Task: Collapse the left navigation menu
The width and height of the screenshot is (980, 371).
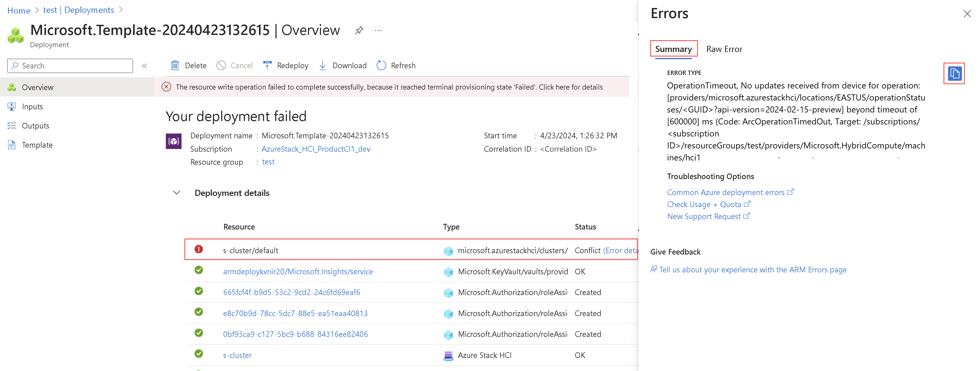Action: [145, 66]
